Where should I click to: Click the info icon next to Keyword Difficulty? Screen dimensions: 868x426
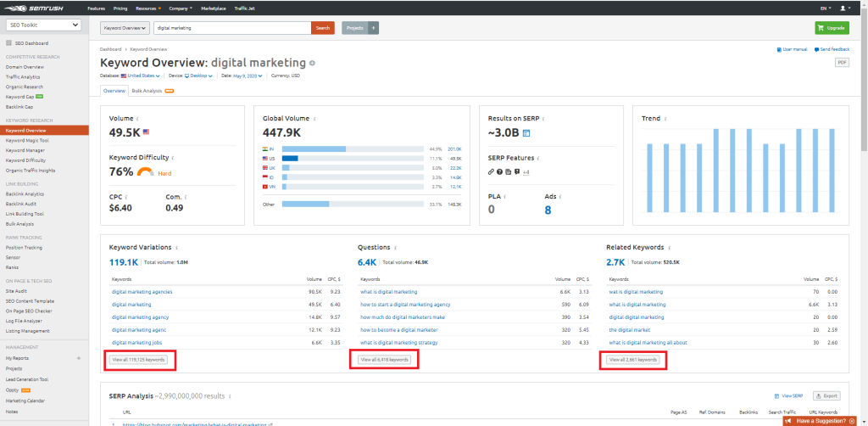click(173, 158)
